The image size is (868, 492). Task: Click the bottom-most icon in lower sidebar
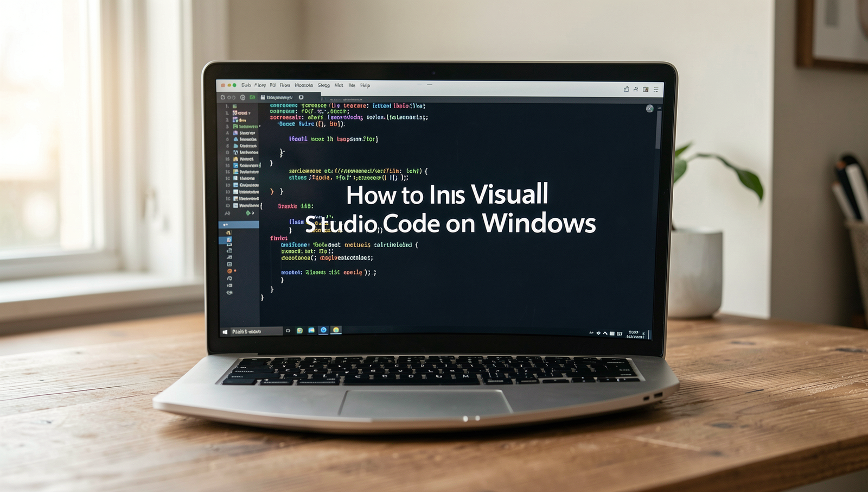(x=229, y=293)
